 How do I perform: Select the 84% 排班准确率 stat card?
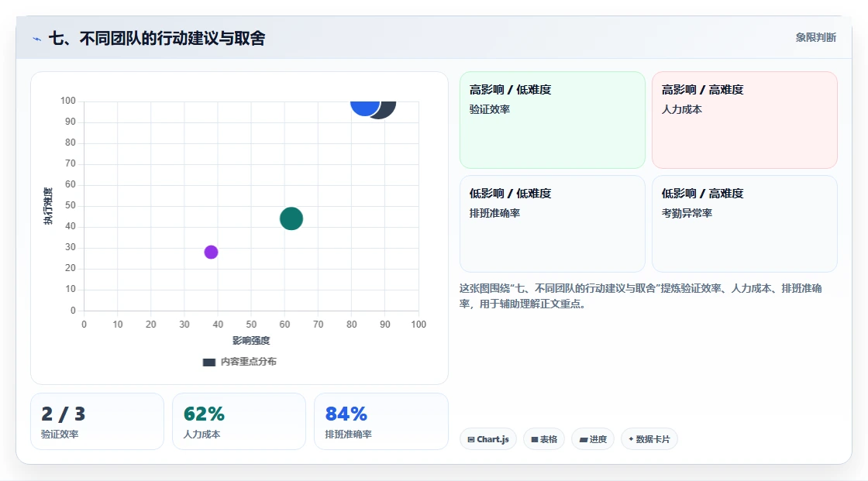[381, 421]
